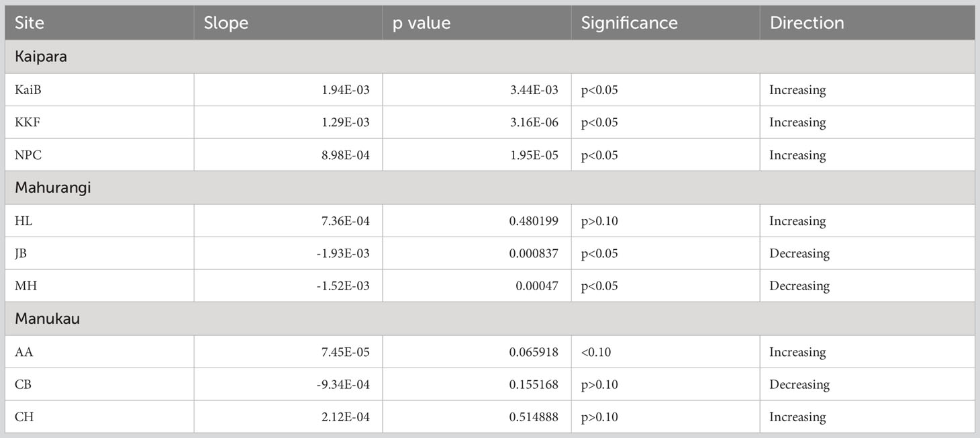Select the Manukau group row
This screenshot has height=438, width=980.
coord(490,319)
